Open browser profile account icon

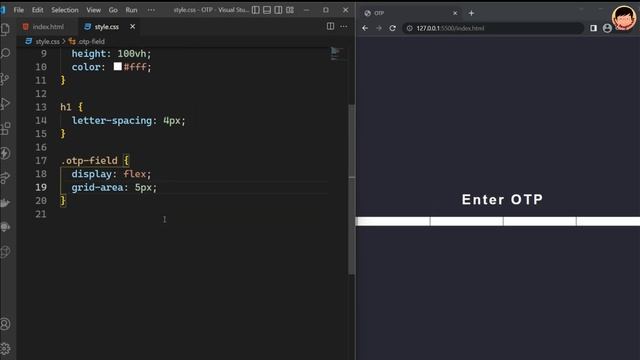(607, 28)
